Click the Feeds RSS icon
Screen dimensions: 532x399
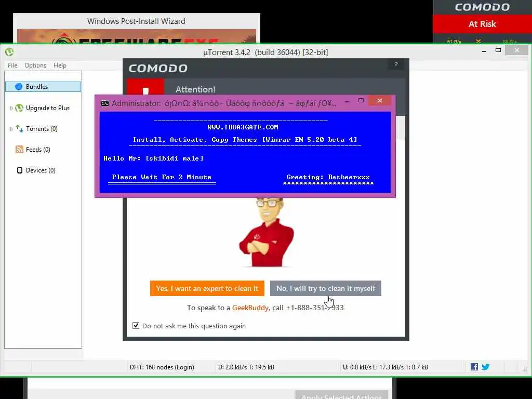(x=19, y=149)
